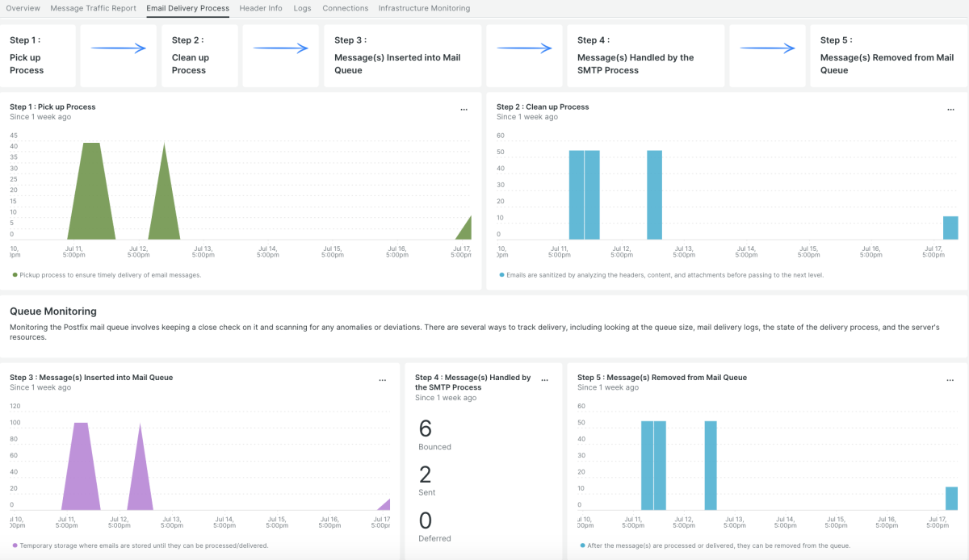Viewport: 969px width, 560px height.
Task: Click the arrow leading to Step 5
Action: click(768, 48)
